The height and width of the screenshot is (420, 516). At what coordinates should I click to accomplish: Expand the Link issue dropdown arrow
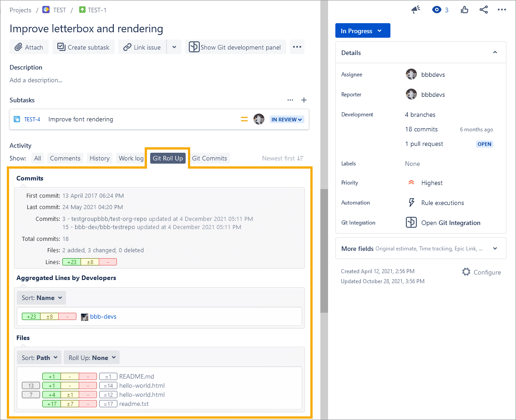pos(174,47)
